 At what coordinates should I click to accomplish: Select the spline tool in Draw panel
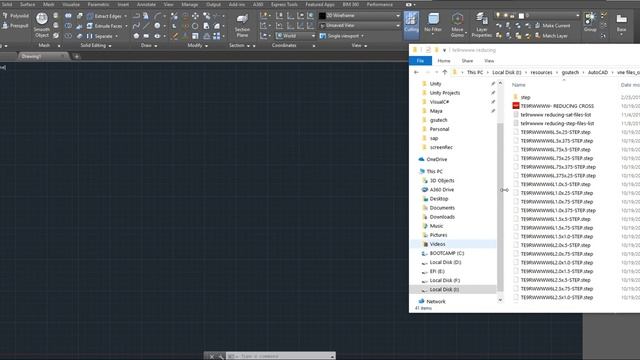[136, 26]
